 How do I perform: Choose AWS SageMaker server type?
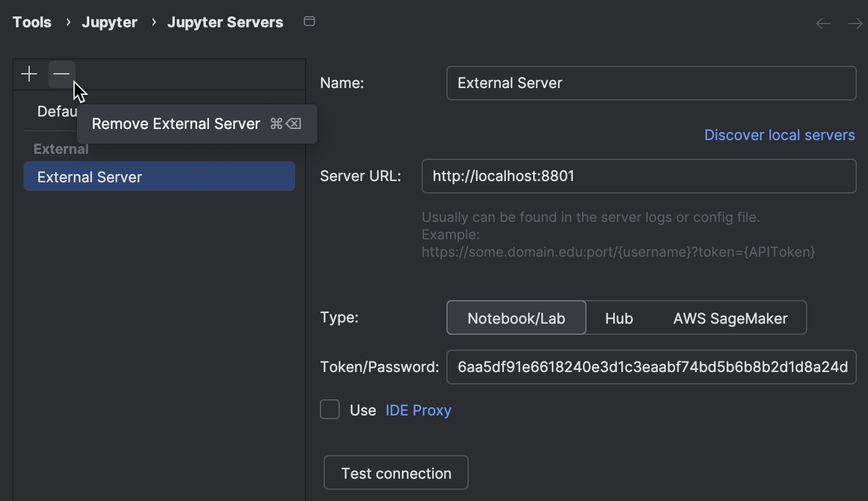coord(730,318)
